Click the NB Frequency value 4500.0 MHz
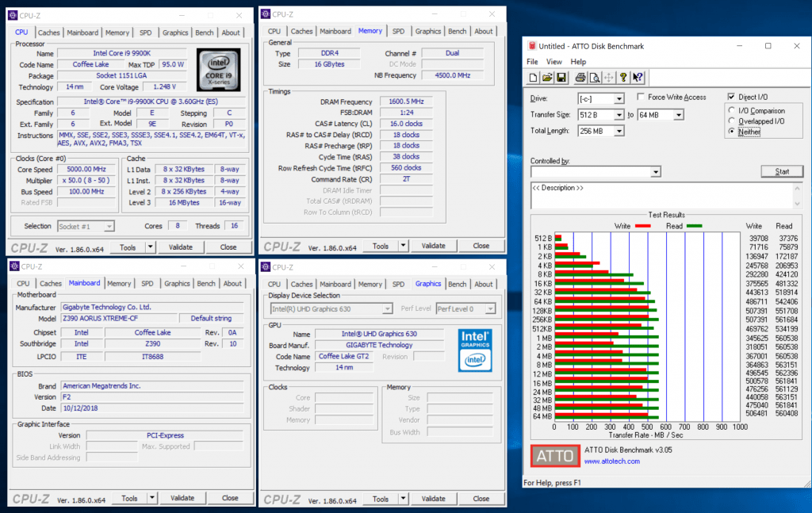Screen dimensions: 812x513 tap(453, 75)
